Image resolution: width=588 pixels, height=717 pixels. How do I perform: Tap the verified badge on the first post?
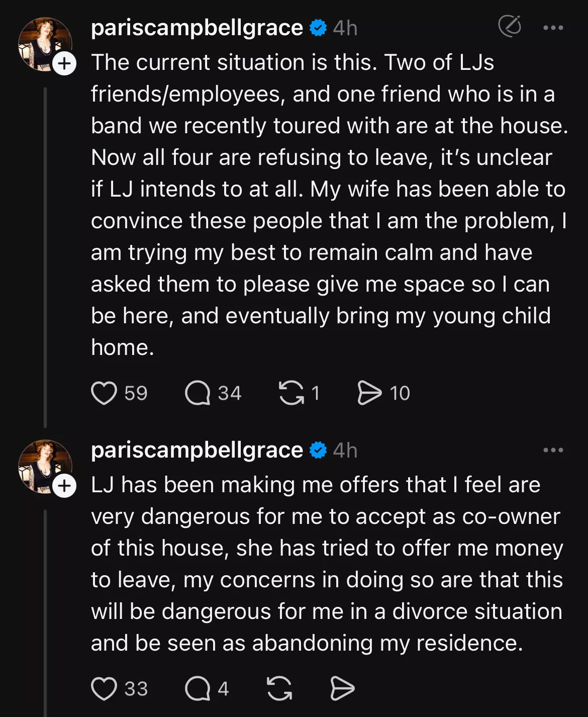point(318,28)
